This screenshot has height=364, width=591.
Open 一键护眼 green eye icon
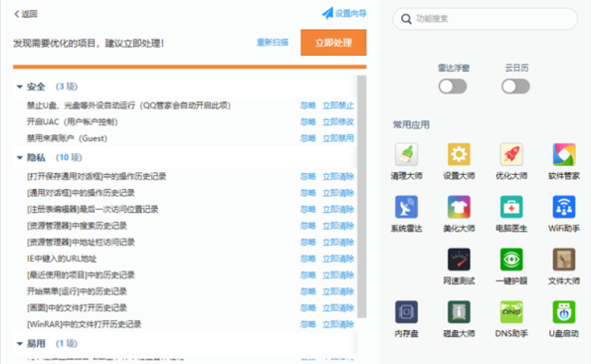click(511, 260)
